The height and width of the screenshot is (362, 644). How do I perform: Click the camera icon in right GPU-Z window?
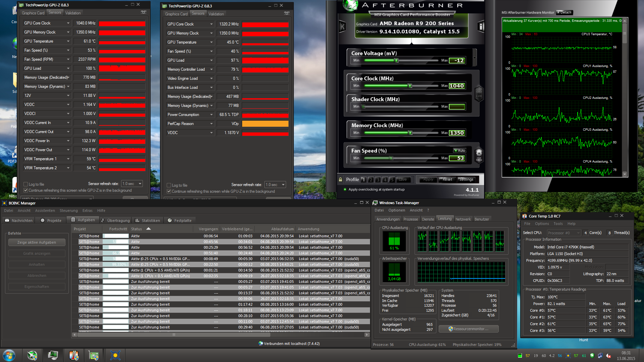[287, 13]
